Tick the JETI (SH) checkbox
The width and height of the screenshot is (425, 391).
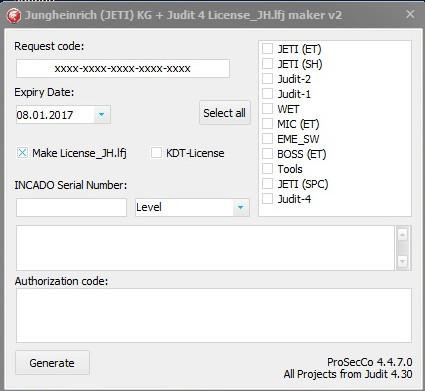(x=267, y=63)
